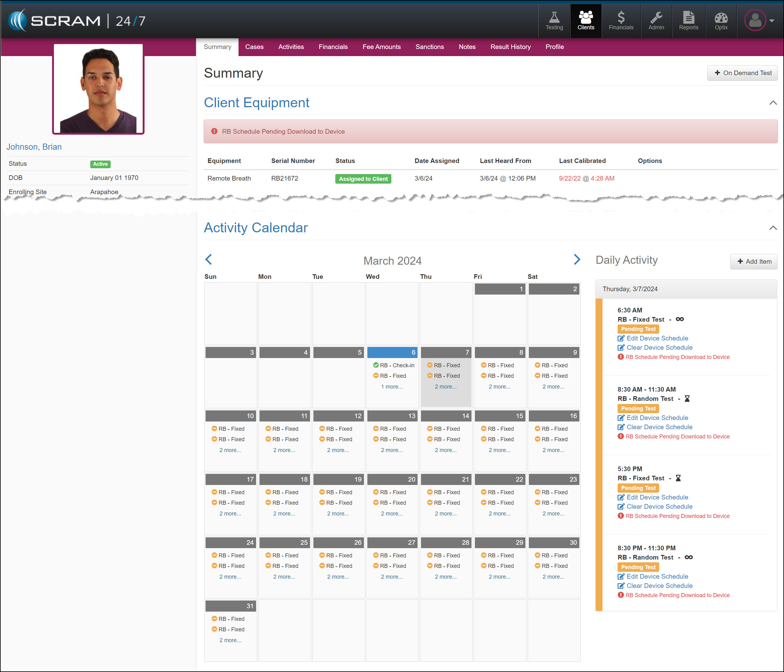
Task: Click the On Demand Test button
Action: [742, 73]
